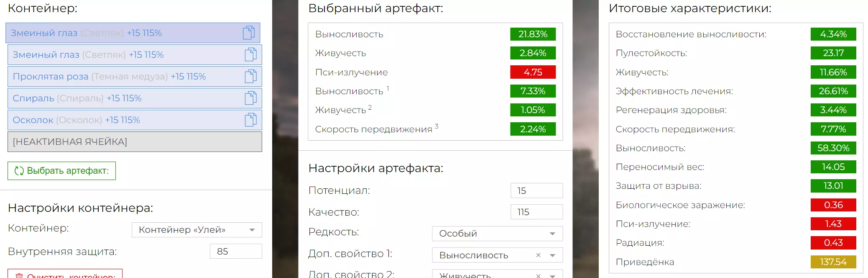Viewport: 868px width, 278px height.
Task: Focus the Потенциал input field
Action: click(x=536, y=190)
